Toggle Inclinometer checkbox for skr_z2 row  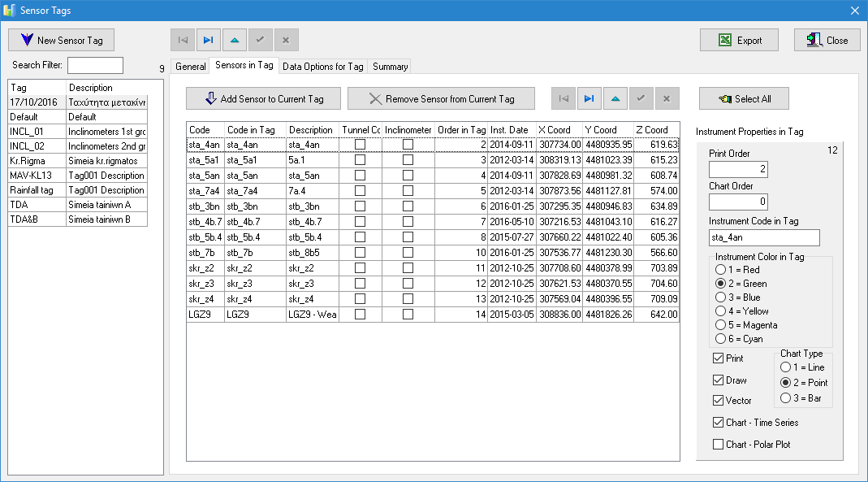(408, 268)
